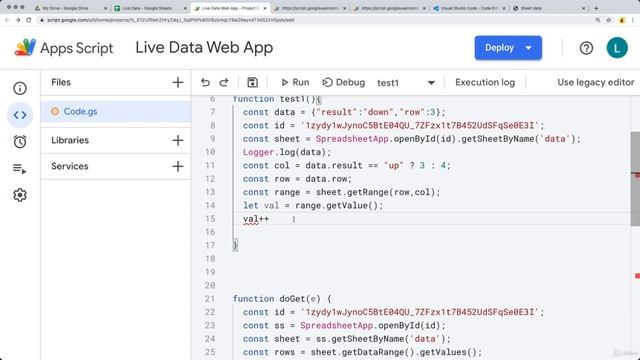Go back in browser history

[x=7, y=20]
